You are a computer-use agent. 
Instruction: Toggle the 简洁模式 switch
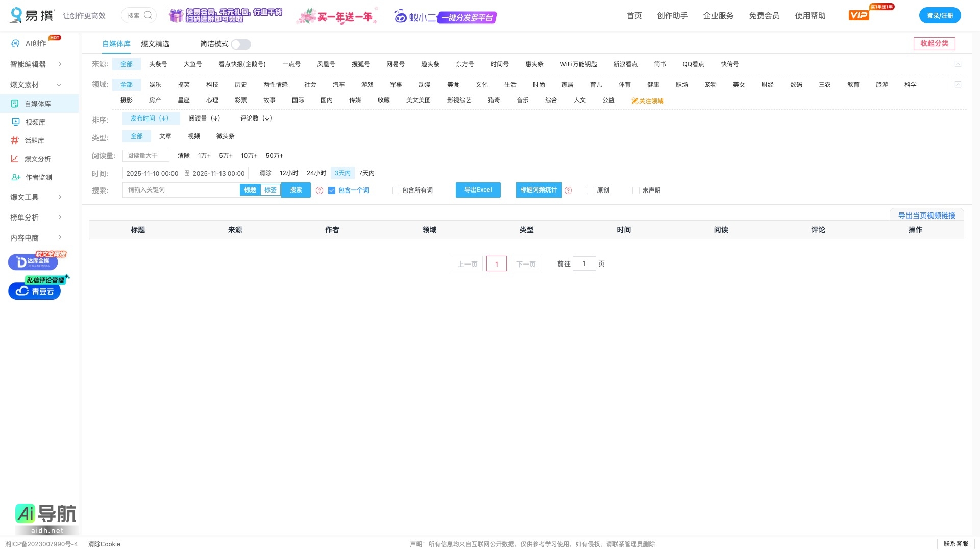[241, 44]
